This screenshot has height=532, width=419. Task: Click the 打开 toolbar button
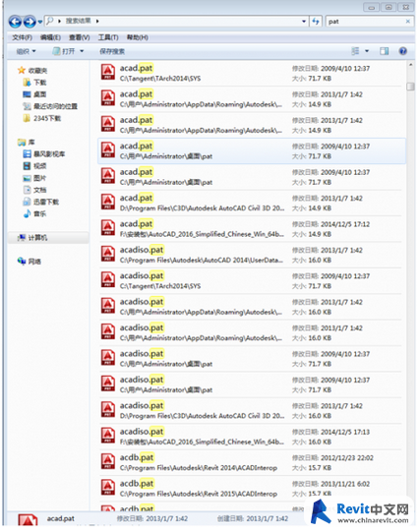click(64, 51)
